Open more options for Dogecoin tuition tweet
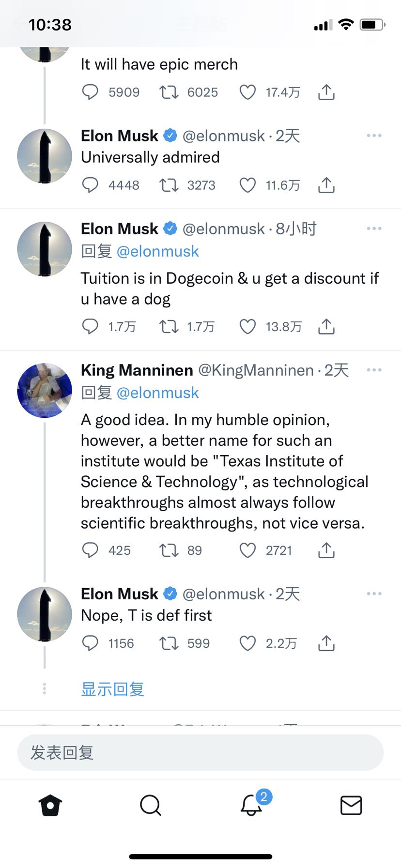 point(374,228)
